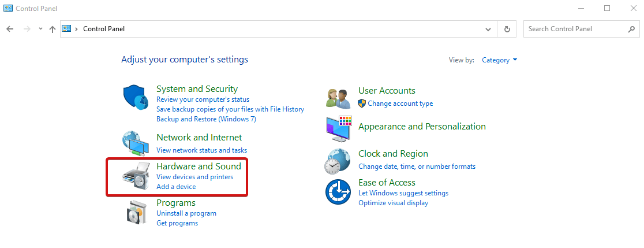This screenshot has height=248, width=644.
Task: Open the Ease of Access icon
Action: coord(338,192)
